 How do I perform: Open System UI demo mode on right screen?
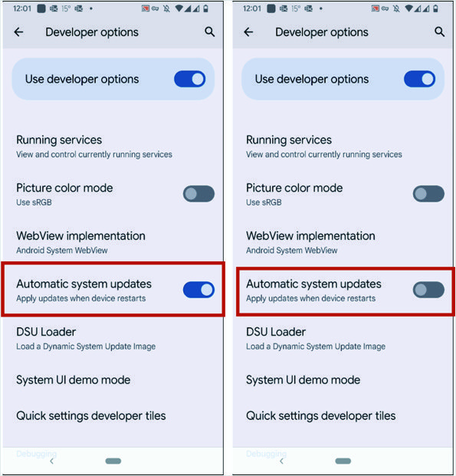pos(343,379)
